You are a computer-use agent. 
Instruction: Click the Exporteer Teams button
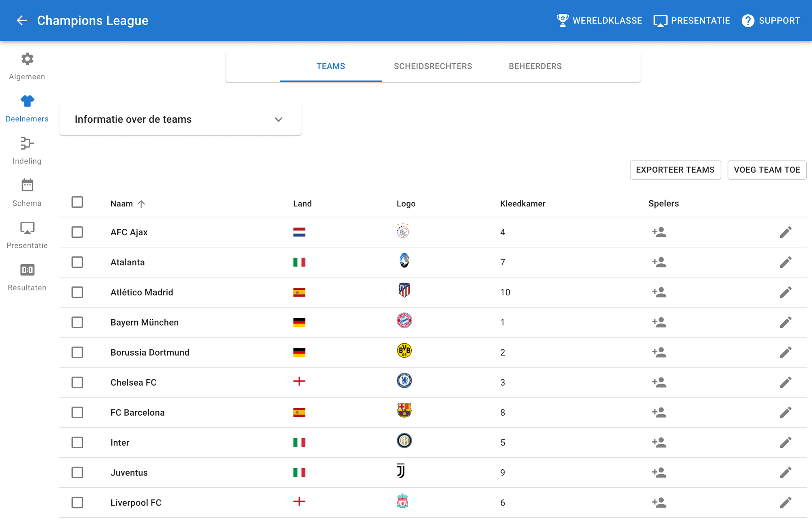675,169
